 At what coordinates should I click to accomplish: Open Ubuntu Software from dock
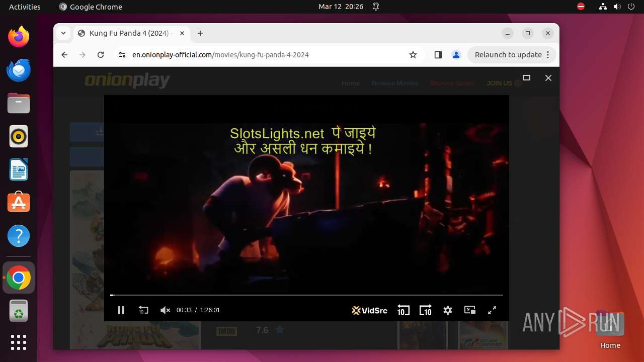pyautogui.click(x=19, y=203)
